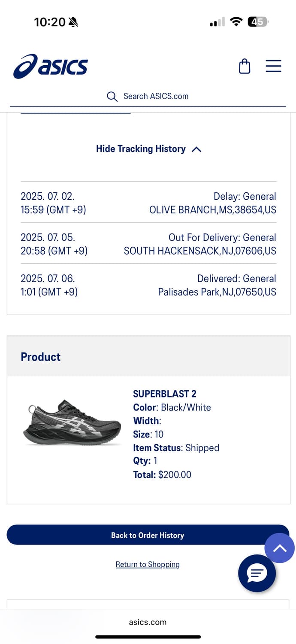Open the shopping bag
Image resolution: width=296 pixels, height=644 pixels.
pyautogui.click(x=245, y=66)
